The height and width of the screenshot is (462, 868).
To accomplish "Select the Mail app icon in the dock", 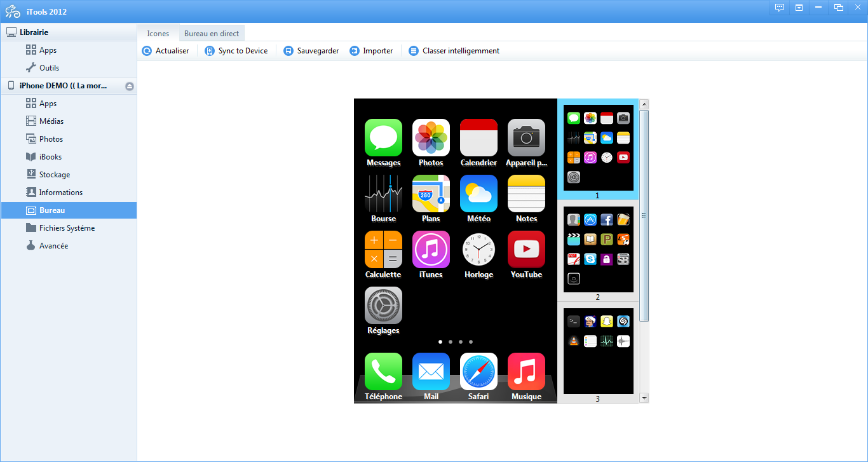I will click(x=431, y=371).
